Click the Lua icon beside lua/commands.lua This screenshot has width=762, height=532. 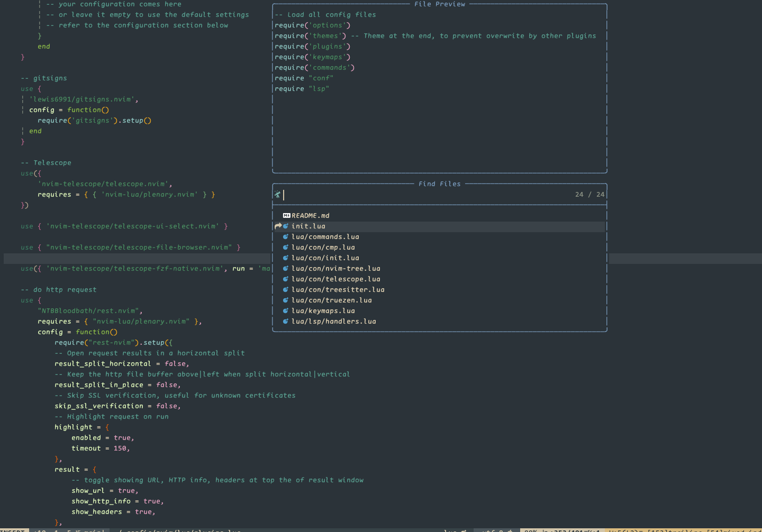pos(286,237)
